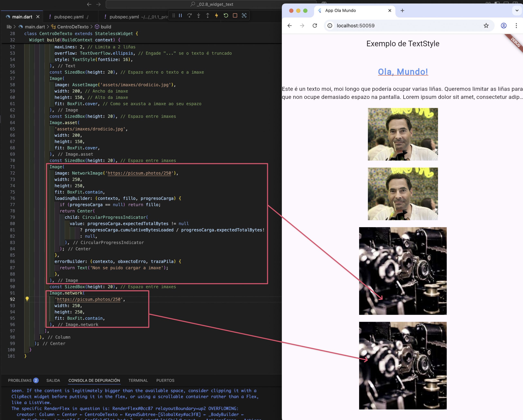Switch to the TERMINAL panel tab
This screenshot has width=523, height=420.
(x=138, y=380)
